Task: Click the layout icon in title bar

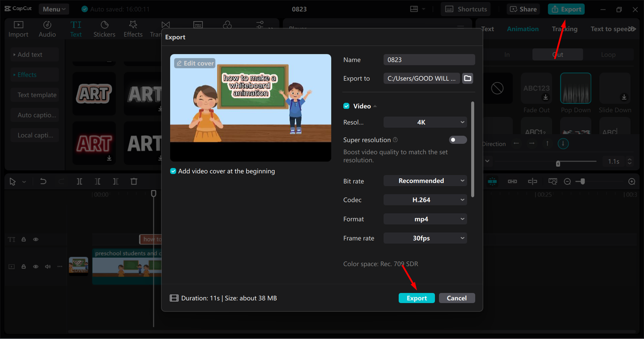Action: pos(415,9)
